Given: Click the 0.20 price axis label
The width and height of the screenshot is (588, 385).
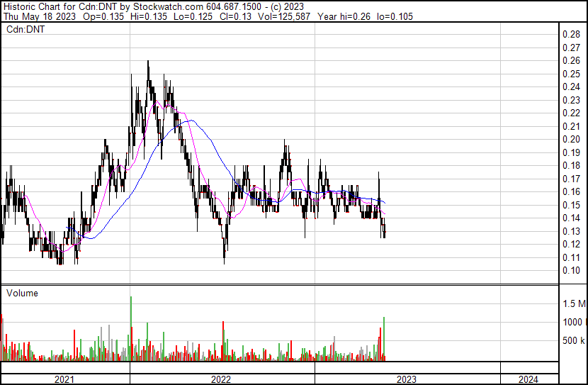Looking at the screenshot, I should (571, 139).
